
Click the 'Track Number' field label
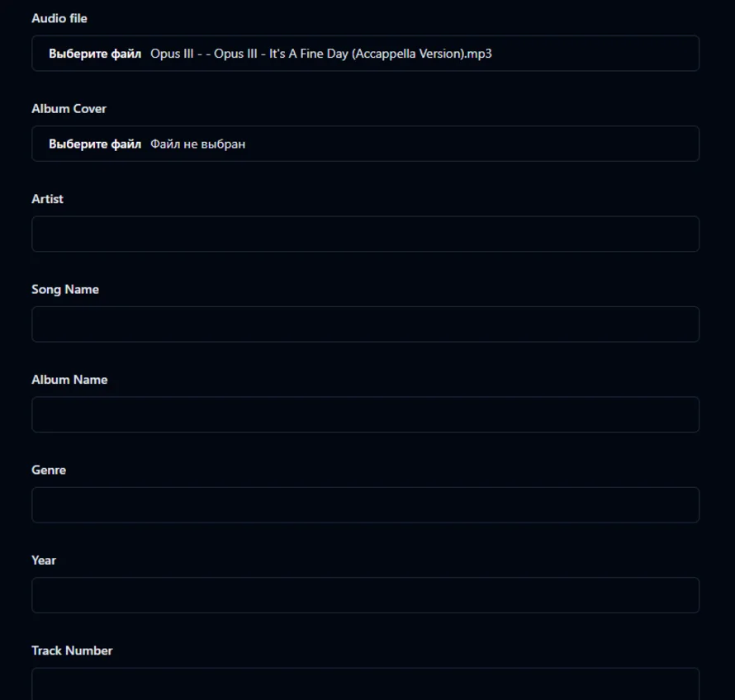(x=72, y=650)
